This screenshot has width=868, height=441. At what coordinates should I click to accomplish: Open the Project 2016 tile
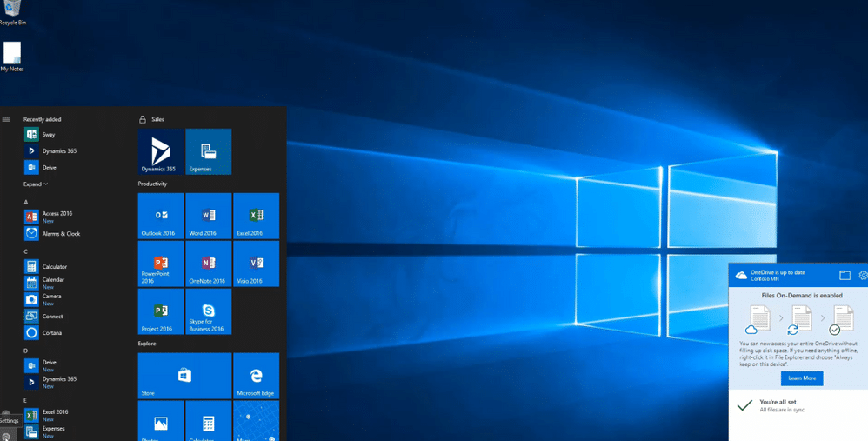pos(161,311)
